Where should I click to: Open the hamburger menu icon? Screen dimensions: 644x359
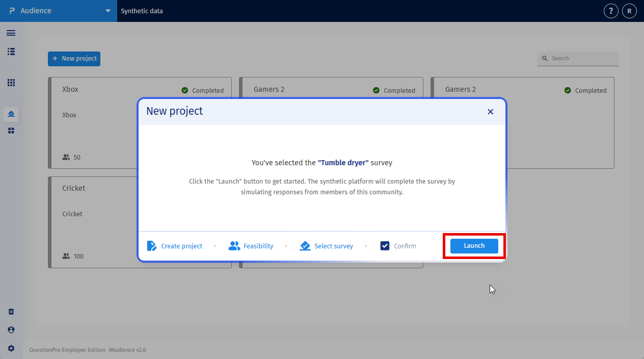11,33
